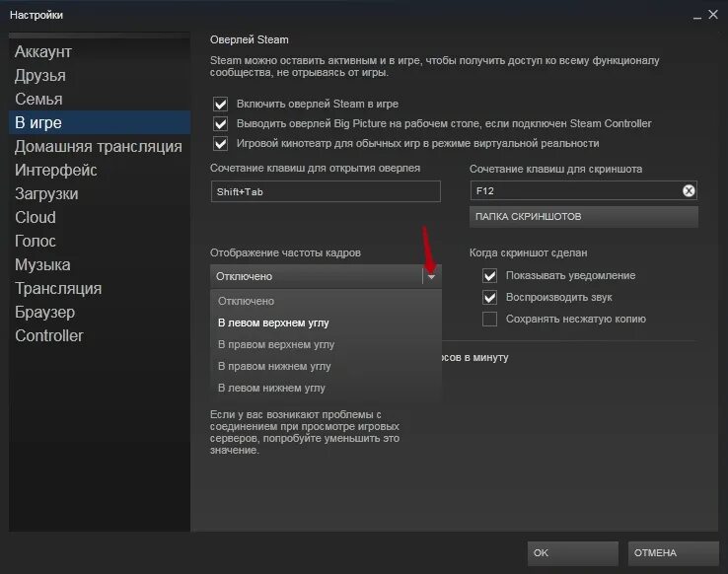The image size is (728, 574).
Task: Close the Настройки window
Action: [x=713, y=15]
